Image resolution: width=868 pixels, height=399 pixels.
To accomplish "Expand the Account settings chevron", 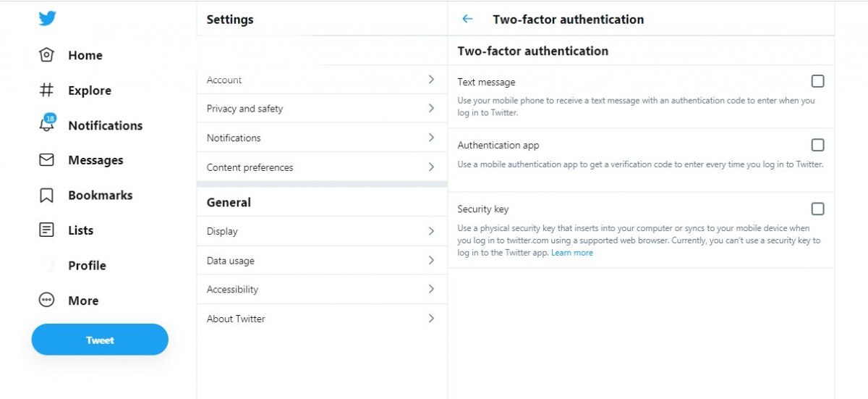I will pyautogui.click(x=431, y=80).
